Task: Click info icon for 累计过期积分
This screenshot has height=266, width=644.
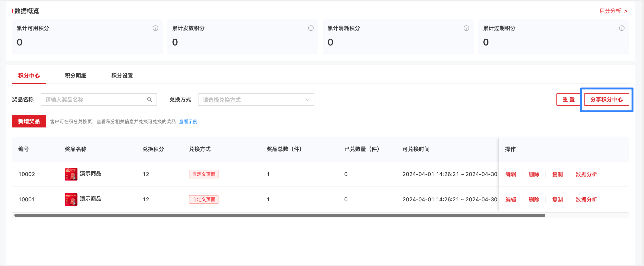Action: [x=622, y=28]
